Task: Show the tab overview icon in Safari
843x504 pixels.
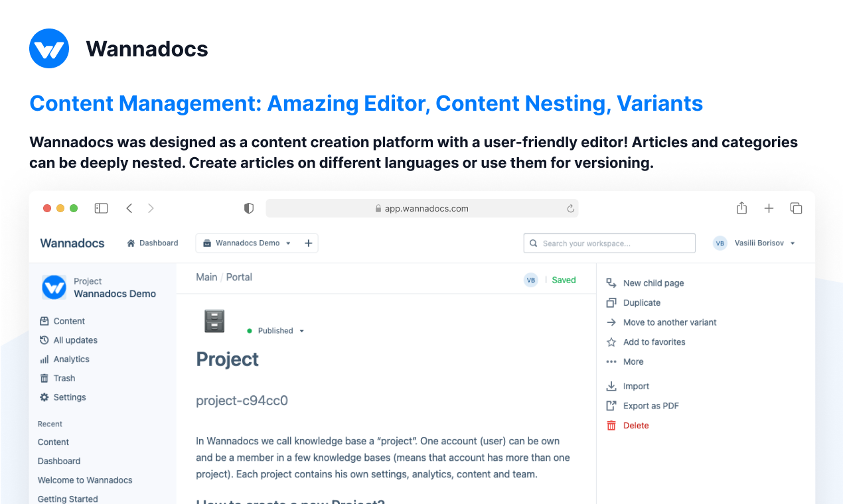Action: [x=797, y=208]
